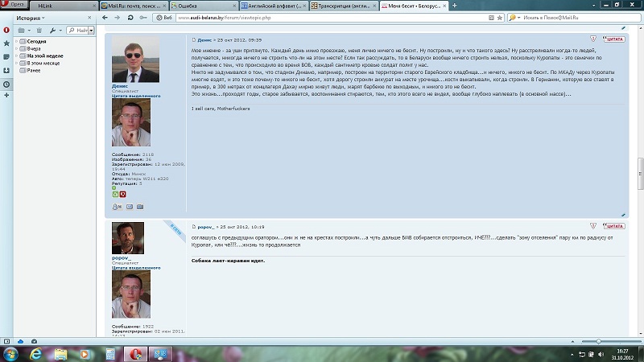Screen dimensions: 644x362
Task: Open History clock panel in sidebar
Action: [x=6, y=84]
